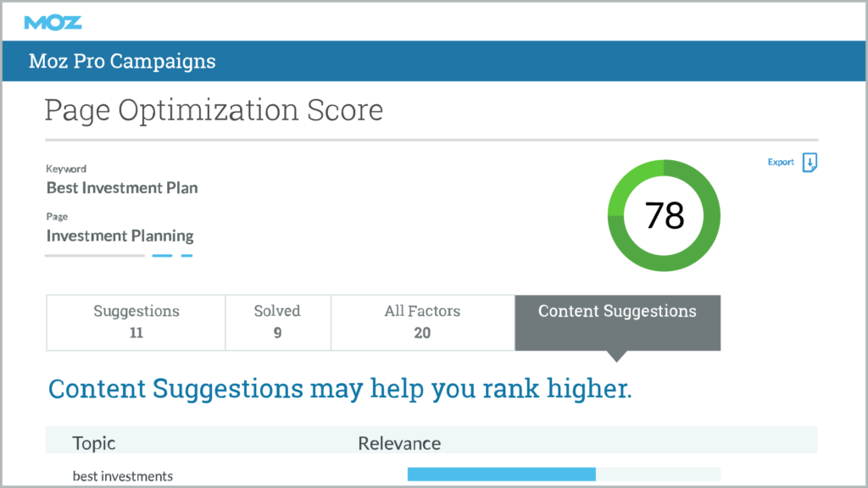This screenshot has width=868, height=488.
Task: Click the MOZ logo
Action: (53, 22)
